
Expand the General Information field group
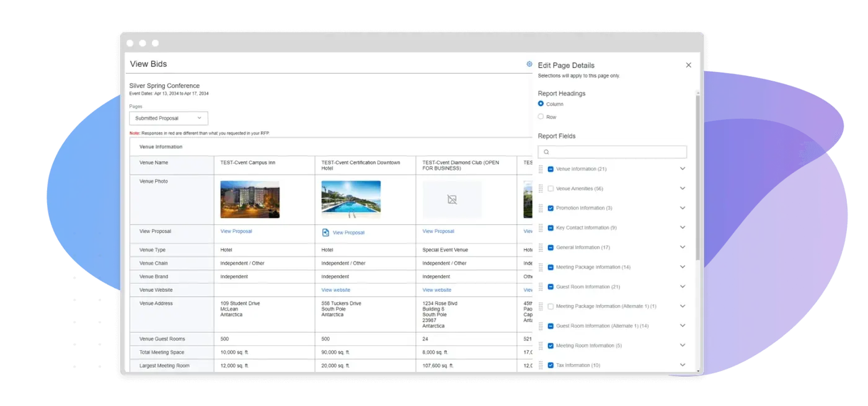(x=683, y=247)
